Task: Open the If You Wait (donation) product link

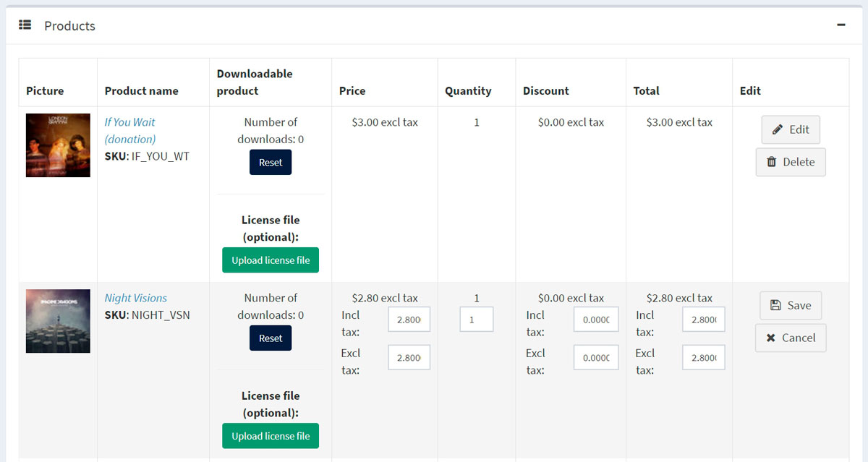Action: pos(129,130)
